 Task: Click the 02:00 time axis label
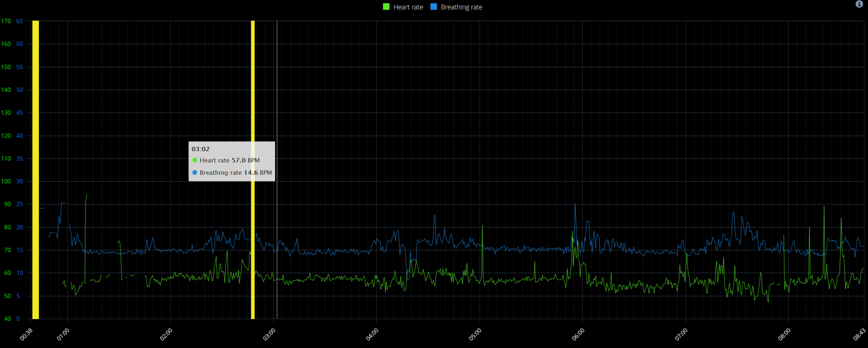pyautogui.click(x=166, y=334)
